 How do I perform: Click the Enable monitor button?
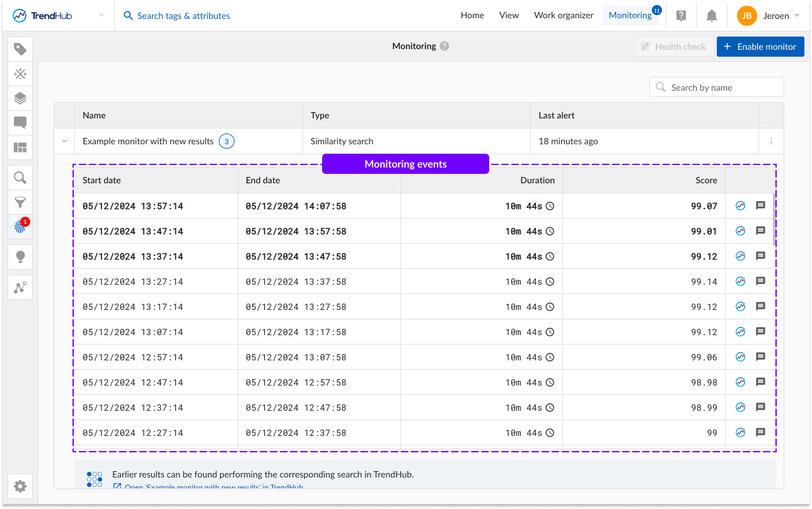click(760, 47)
